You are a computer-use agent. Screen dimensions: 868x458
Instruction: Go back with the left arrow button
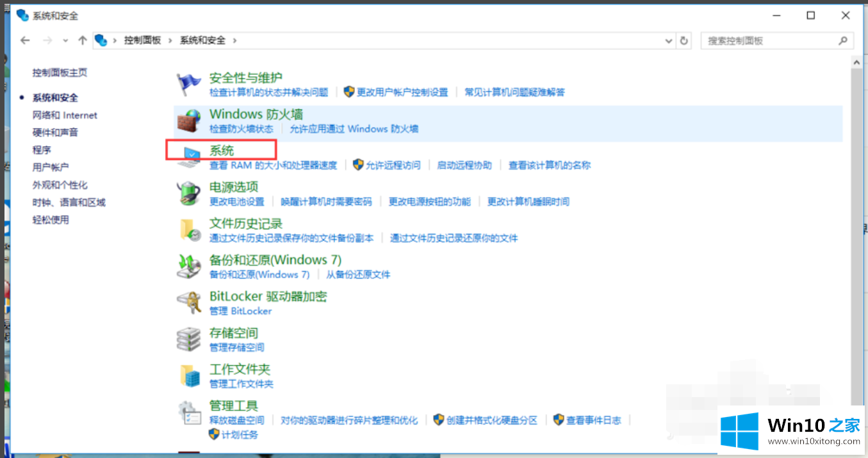click(x=25, y=40)
